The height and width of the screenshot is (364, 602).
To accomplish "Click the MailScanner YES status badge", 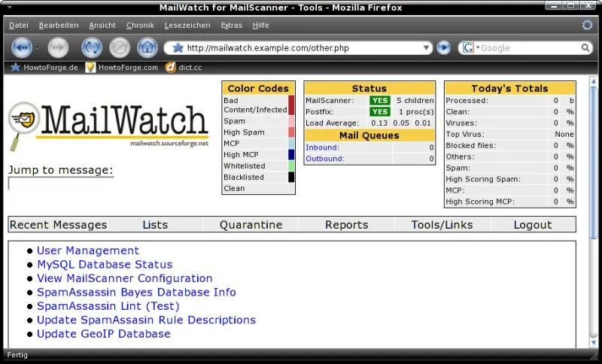I will [x=380, y=101].
